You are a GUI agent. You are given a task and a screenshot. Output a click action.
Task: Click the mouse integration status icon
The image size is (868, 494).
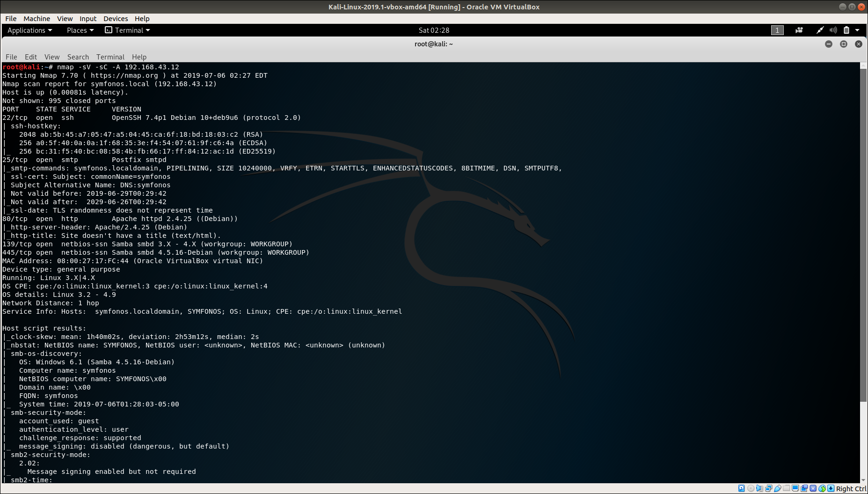point(822,488)
